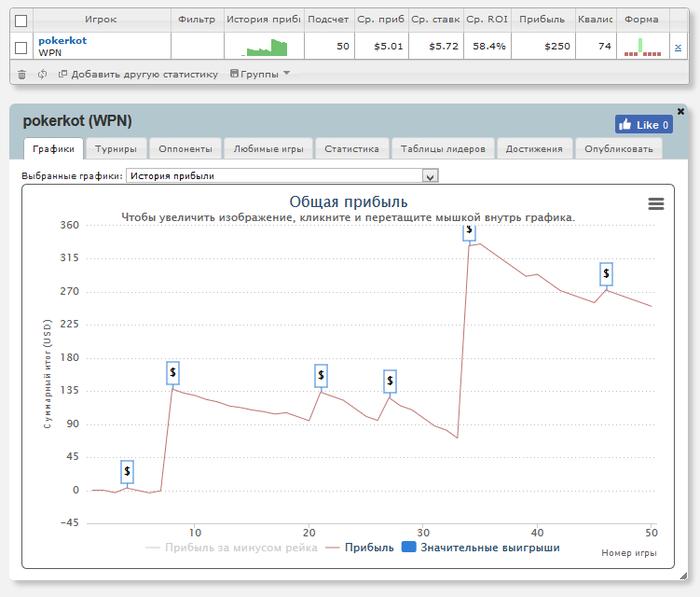The height and width of the screenshot is (597, 700).
Task: Open the Достижения tab
Action: [534, 149]
